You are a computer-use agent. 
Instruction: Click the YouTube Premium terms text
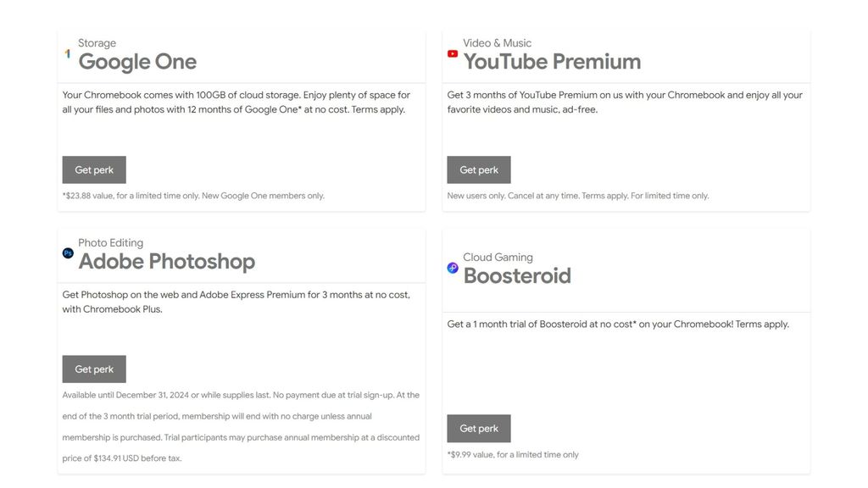tap(578, 195)
